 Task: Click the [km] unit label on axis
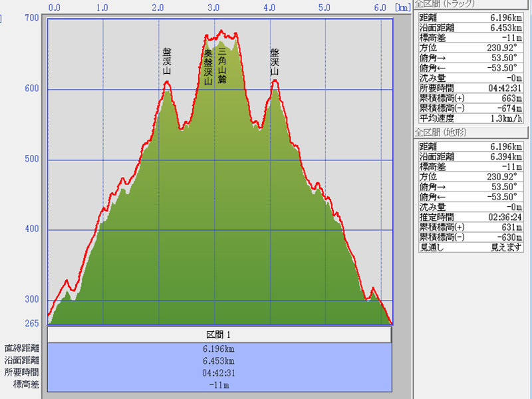pyautogui.click(x=402, y=8)
